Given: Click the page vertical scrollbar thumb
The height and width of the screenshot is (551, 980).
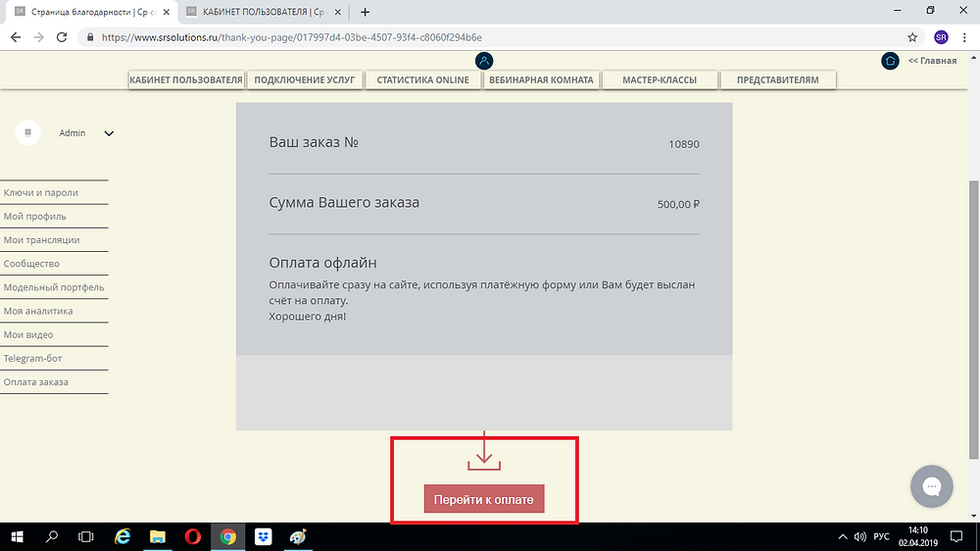Looking at the screenshot, I should pyautogui.click(x=973, y=319).
